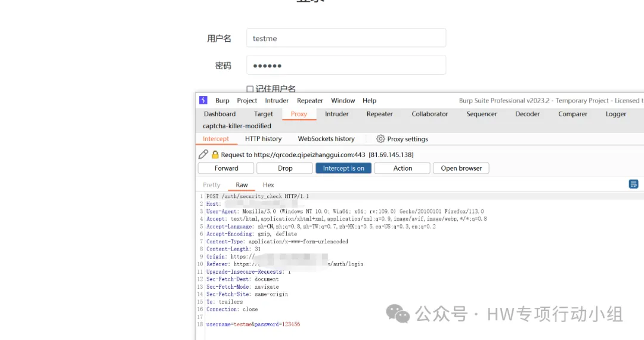Screen dimensions: 644x340
Task: Click the 密码 password input field
Action: click(346, 65)
